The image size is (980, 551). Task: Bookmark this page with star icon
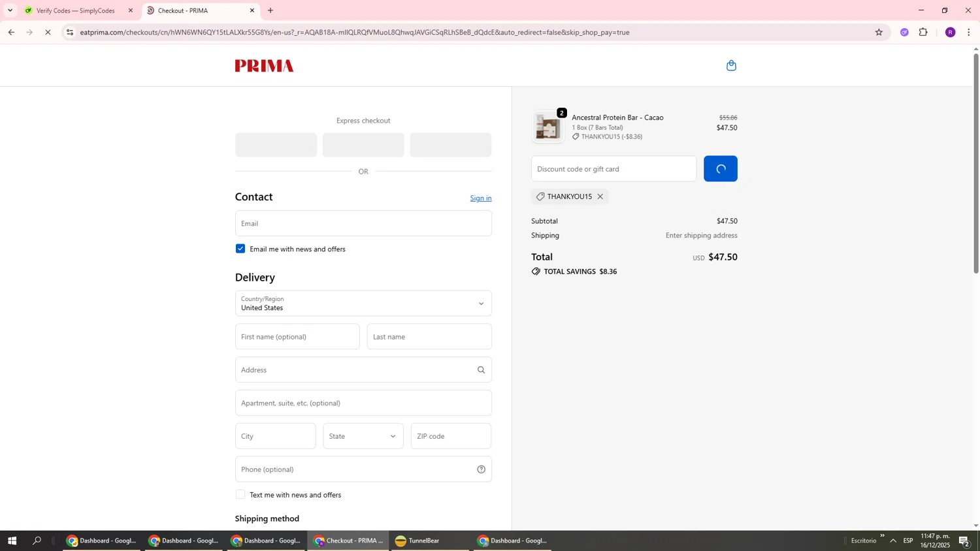[x=879, y=32]
